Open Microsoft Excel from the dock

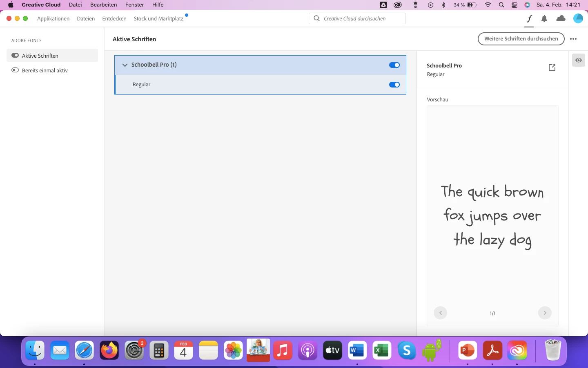pos(382,350)
